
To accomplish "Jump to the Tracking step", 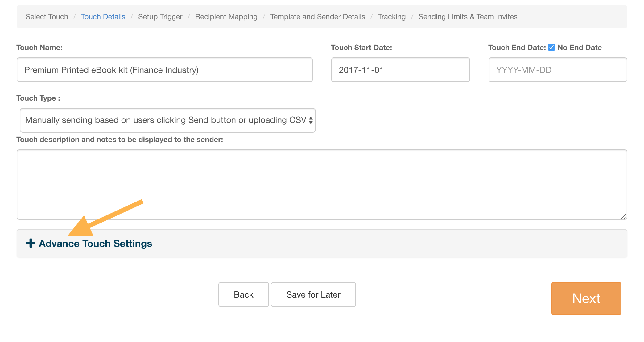I will [392, 17].
